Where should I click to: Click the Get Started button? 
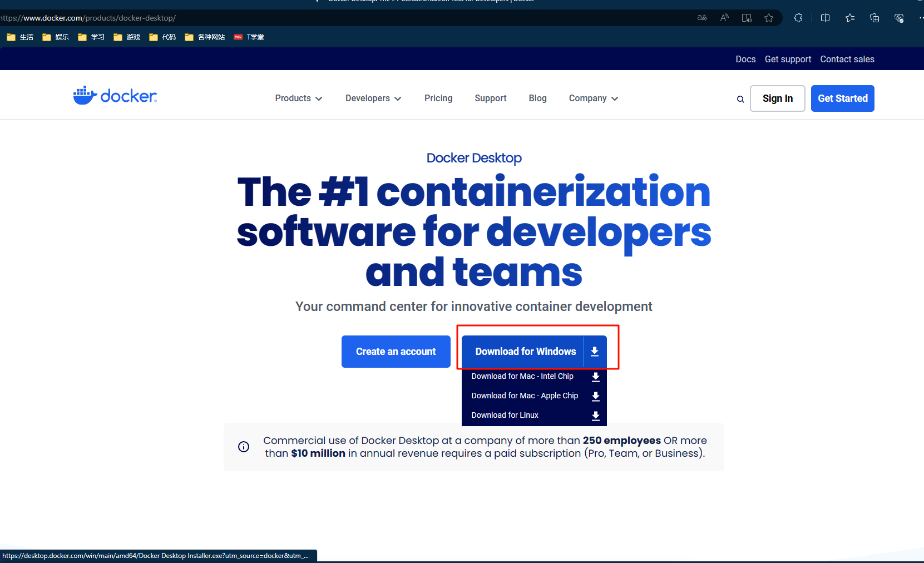pos(843,98)
